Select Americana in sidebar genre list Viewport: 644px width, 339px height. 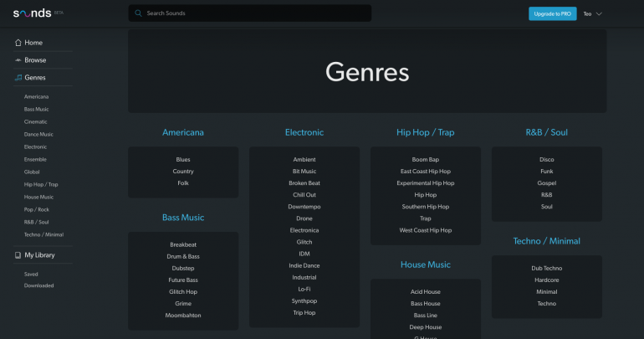tap(36, 96)
